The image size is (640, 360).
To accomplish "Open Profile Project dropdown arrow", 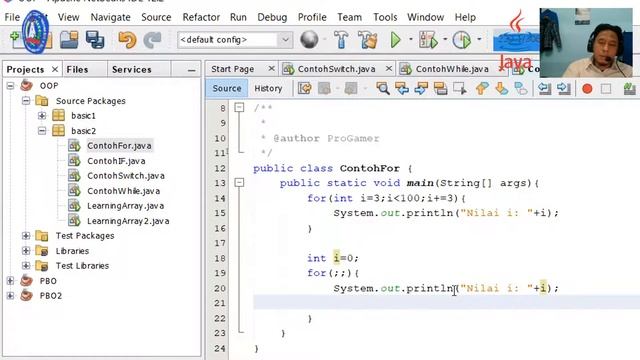I will pyautogui.click(x=479, y=40).
